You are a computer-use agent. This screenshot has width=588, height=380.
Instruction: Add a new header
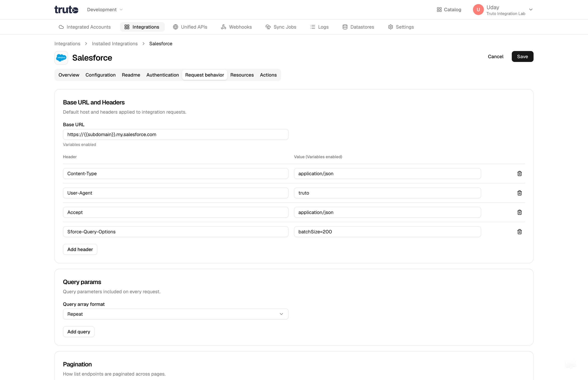(80, 249)
